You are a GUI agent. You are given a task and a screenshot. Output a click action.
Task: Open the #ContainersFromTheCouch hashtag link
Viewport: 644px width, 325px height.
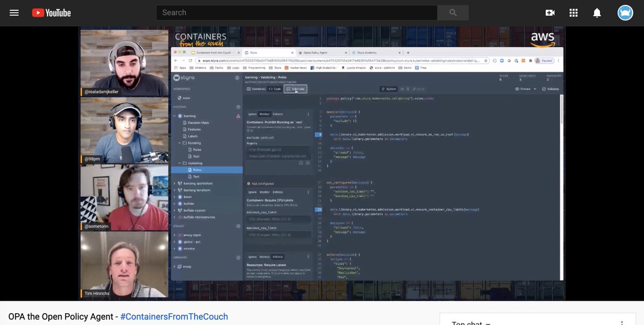point(174,316)
